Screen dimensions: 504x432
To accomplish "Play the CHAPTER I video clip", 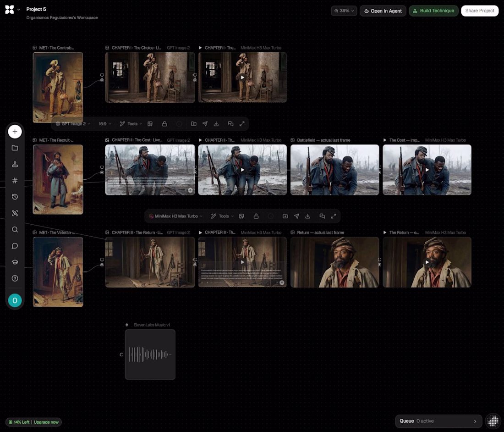I will coord(242,78).
